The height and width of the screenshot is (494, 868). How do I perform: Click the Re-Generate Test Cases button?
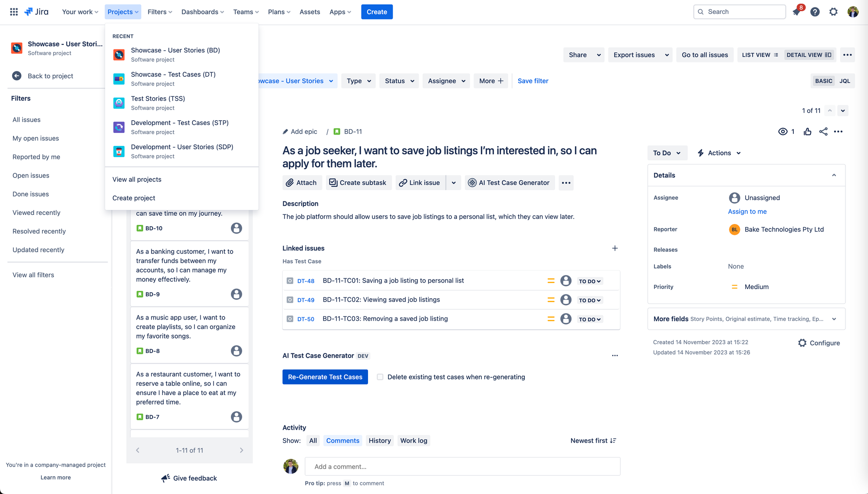pos(325,377)
